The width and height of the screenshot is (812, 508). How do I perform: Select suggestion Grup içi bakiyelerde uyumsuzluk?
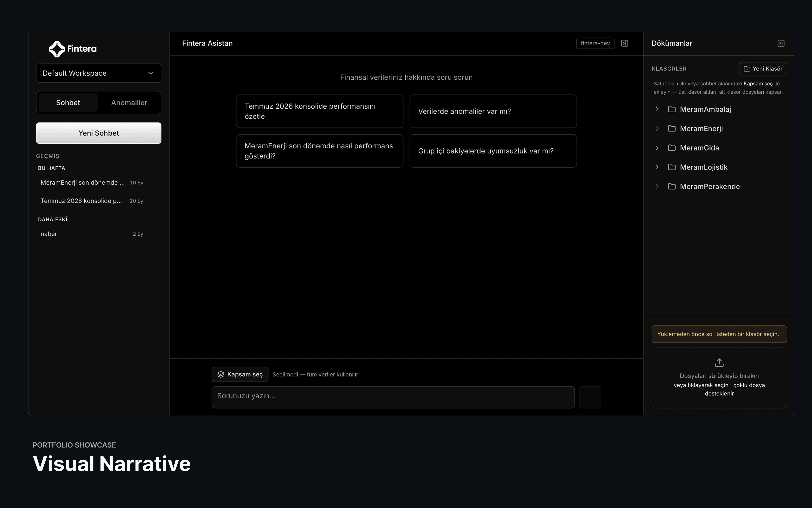tap(493, 151)
